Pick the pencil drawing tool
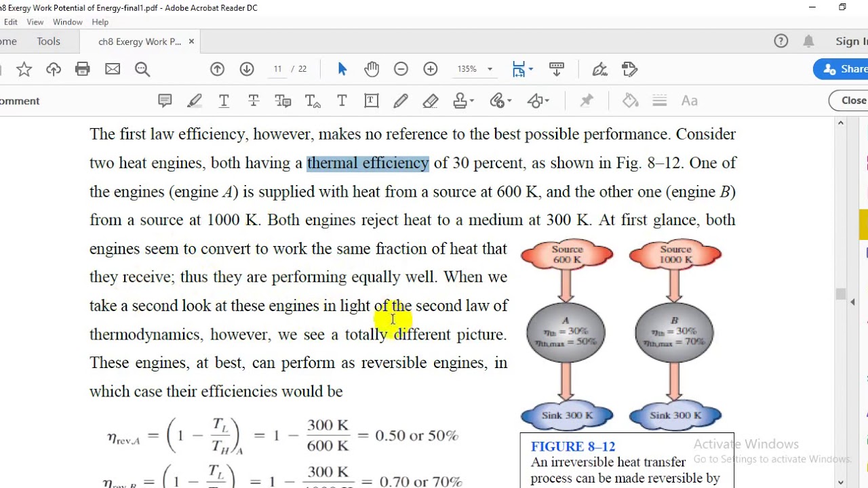 click(401, 101)
